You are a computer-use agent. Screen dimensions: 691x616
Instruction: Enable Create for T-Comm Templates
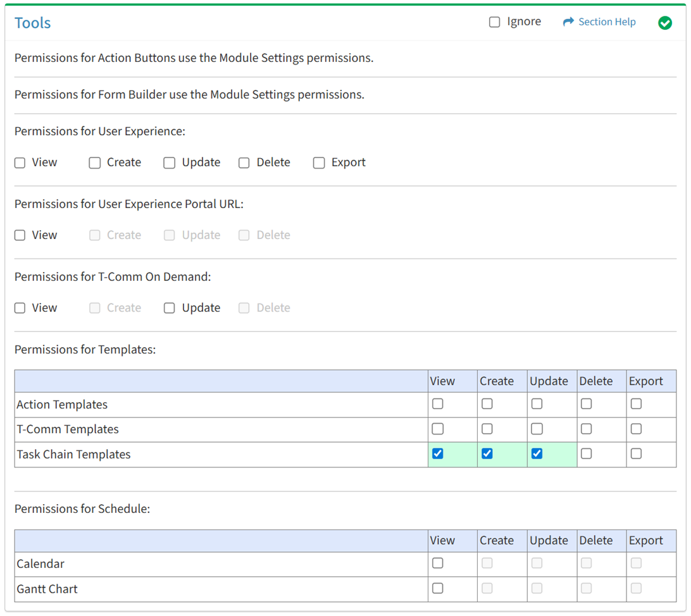point(487,429)
